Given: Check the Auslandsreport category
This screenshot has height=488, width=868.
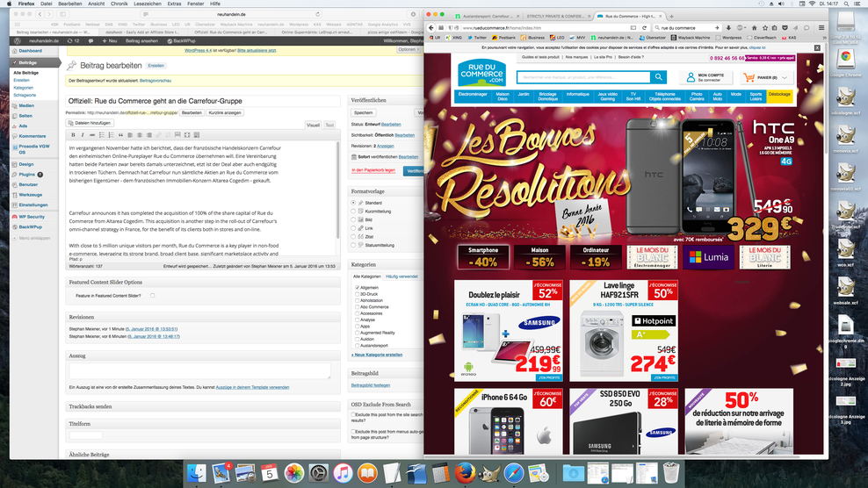Looking at the screenshot, I should tap(357, 345).
